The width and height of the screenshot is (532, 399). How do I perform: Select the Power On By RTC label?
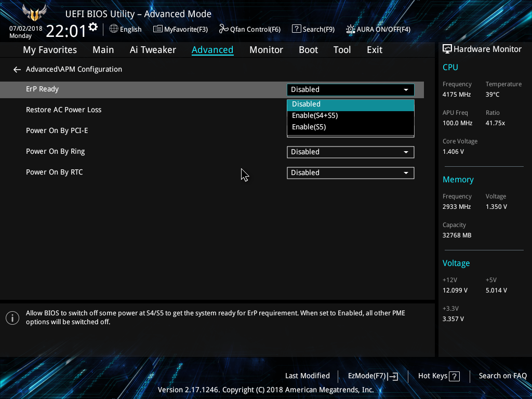(x=54, y=172)
